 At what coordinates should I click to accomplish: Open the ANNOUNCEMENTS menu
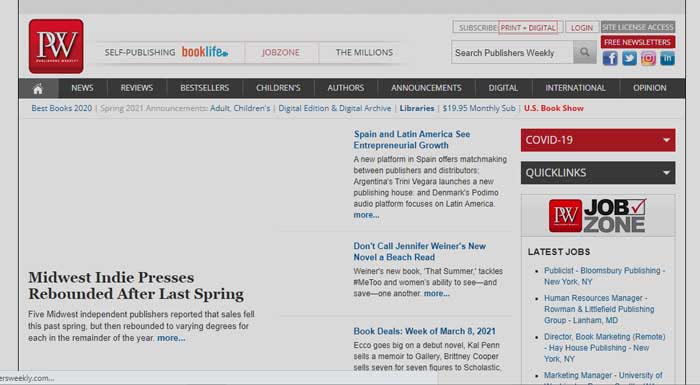tap(426, 88)
